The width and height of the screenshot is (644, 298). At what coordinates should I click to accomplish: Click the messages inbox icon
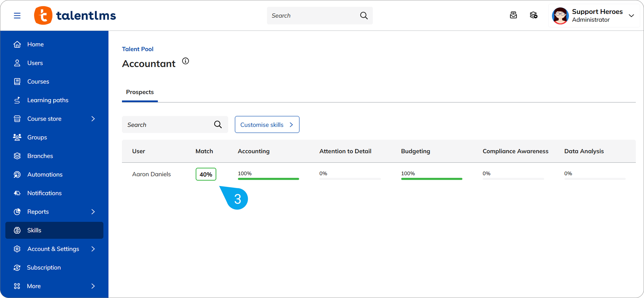[513, 15]
